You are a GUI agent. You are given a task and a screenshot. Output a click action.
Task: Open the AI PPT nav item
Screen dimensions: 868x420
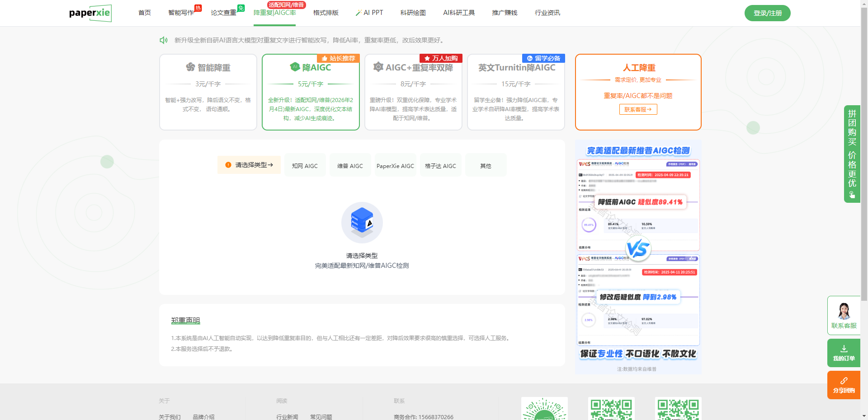[x=369, y=13]
